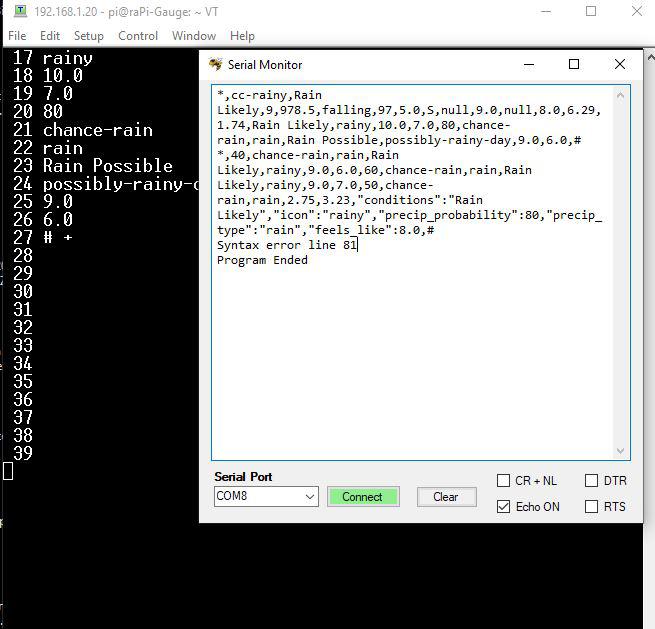Enable the CR + NL checkbox
Image resolution: width=655 pixels, height=629 pixels.
[504, 481]
